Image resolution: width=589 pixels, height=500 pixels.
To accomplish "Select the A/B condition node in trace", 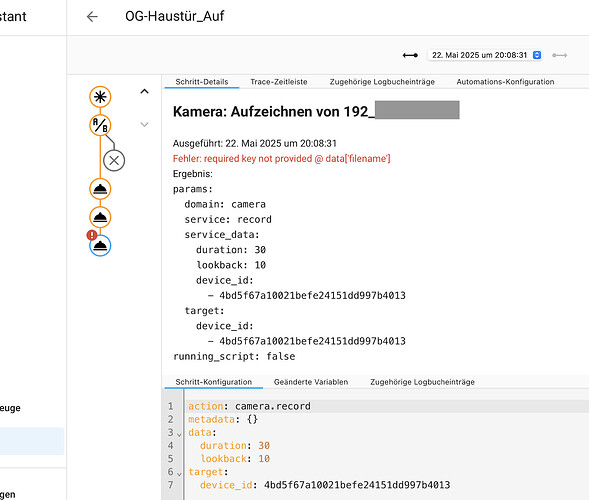I will coord(100,125).
